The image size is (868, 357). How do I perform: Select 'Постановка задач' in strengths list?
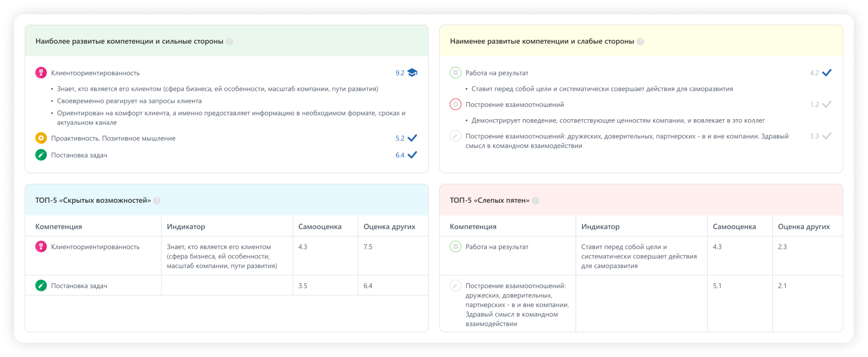click(x=79, y=155)
